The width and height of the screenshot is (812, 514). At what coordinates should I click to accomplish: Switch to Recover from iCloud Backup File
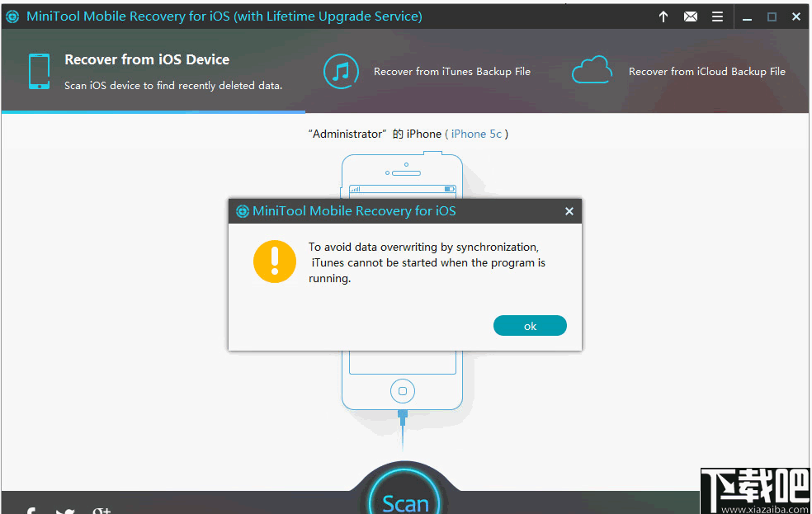click(x=706, y=71)
